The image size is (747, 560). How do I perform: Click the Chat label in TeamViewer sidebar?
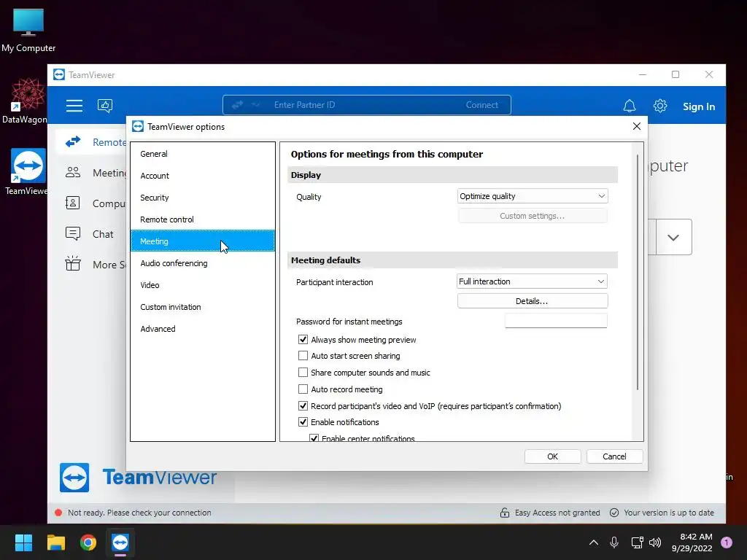coord(103,234)
